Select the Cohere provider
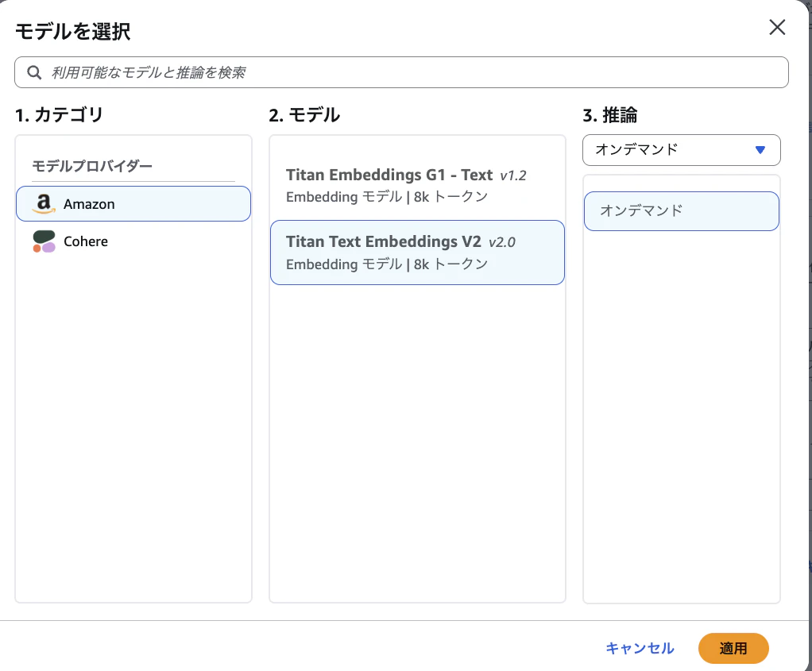This screenshot has width=812, height=671. tap(133, 241)
